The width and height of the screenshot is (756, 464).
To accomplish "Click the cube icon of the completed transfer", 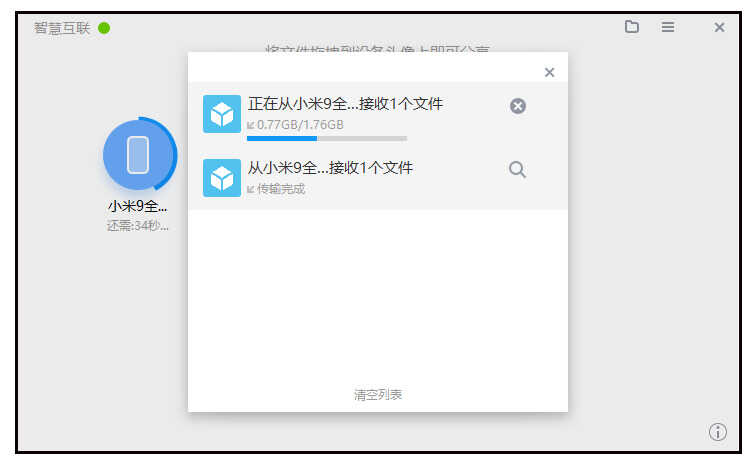I will [x=222, y=178].
